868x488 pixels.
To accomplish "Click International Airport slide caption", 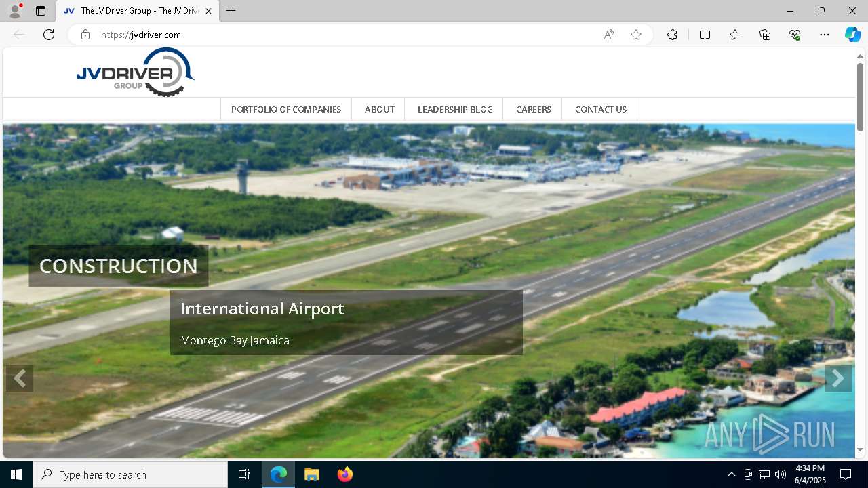I will pos(262,308).
